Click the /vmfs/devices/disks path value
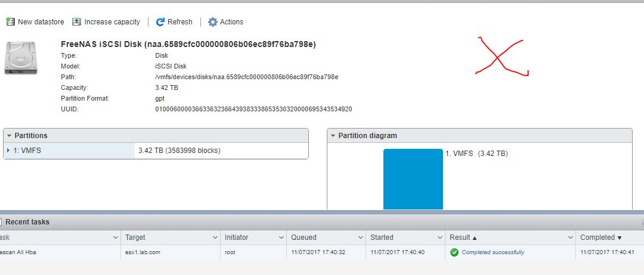The width and height of the screenshot is (644, 275). pos(247,77)
